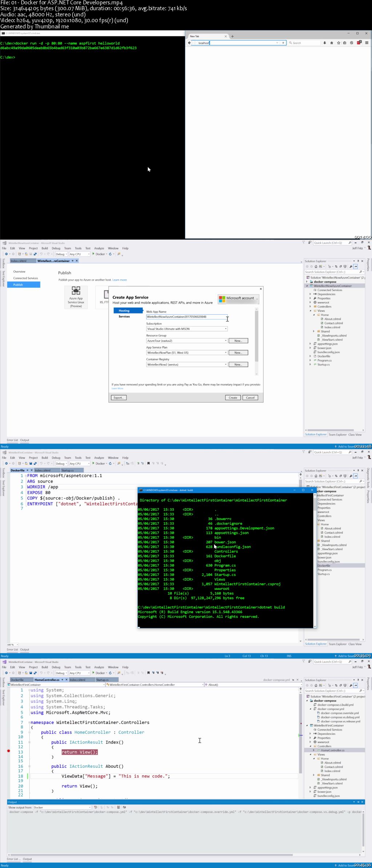Click the downloads arrow icon in Firefox

click(x=324, y=43)
